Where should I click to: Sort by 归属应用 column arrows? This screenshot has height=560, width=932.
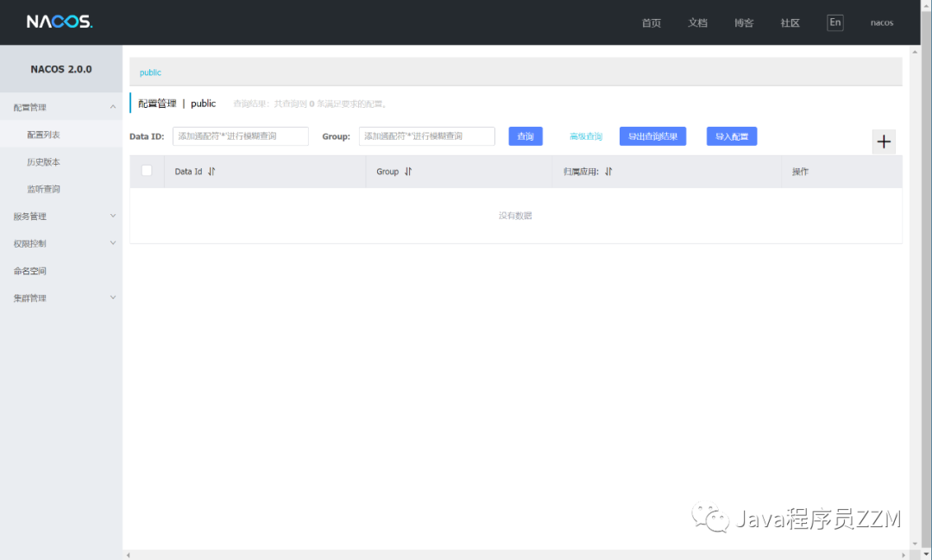(608, 171)
